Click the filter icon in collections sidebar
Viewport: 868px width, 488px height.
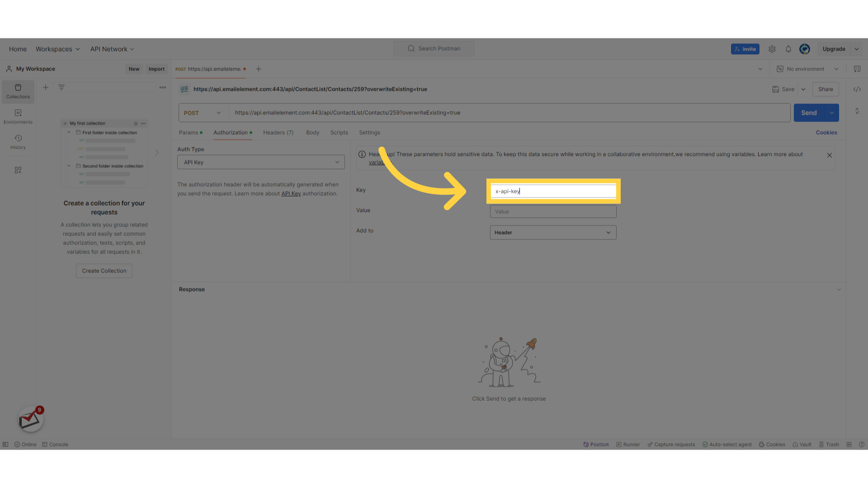click(x=61, y=88)
